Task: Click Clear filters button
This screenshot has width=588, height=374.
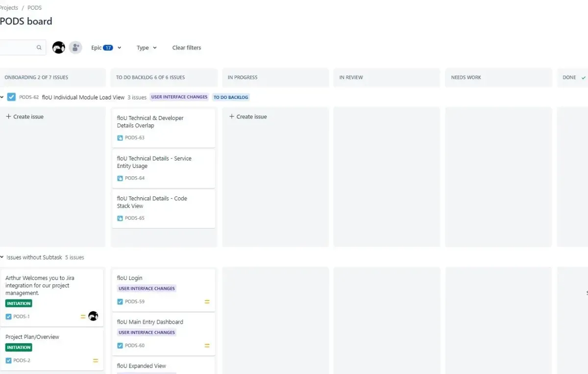Action: coord(186,47)
